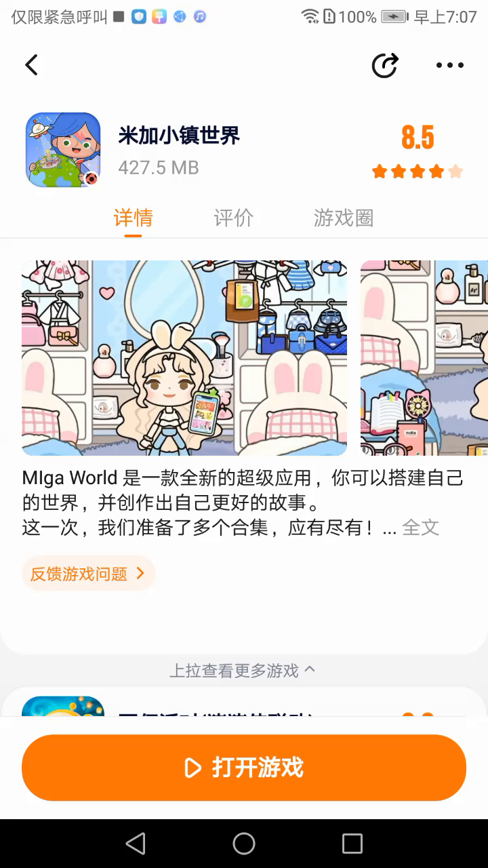Tap the 打开游戏 orange button
488x868 pixels.
[244, 768]
